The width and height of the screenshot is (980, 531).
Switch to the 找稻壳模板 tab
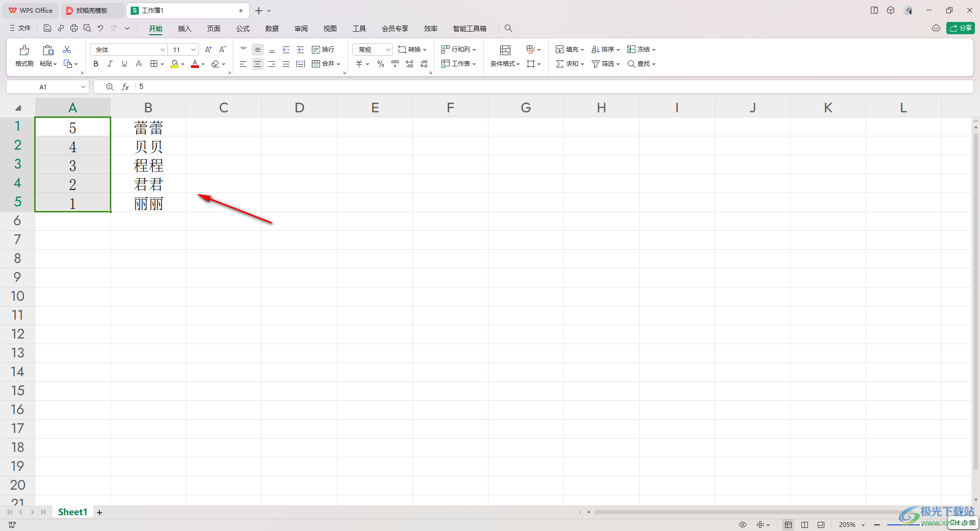coord(92,10)
